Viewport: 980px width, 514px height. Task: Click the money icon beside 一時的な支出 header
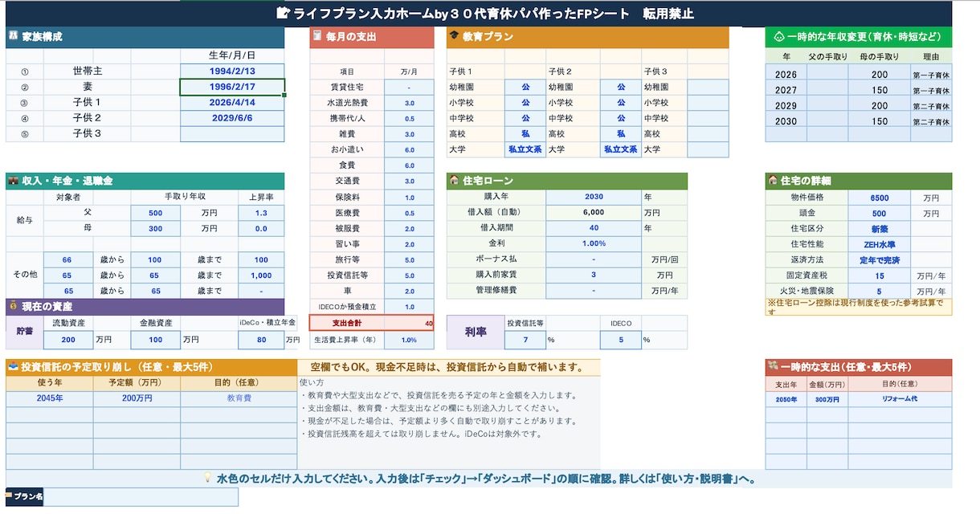coord(773,367)
